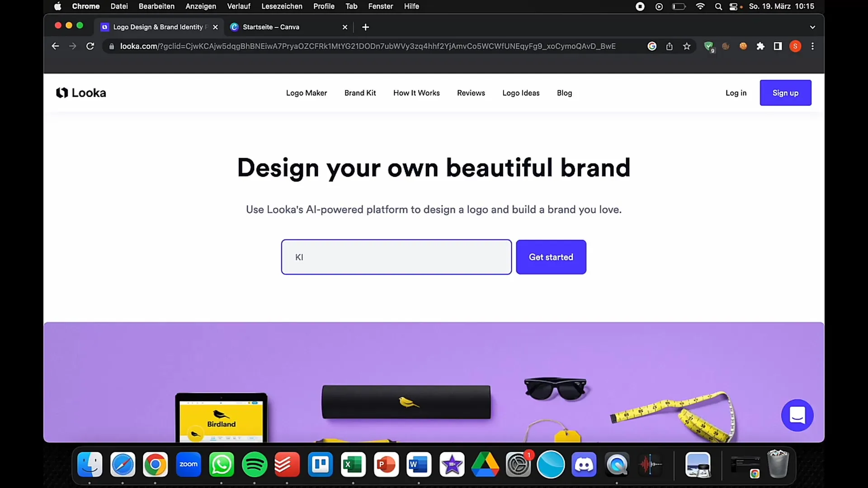Open the Blog link
The height and width of the screenshot is (488, 868).
point(564,93)
